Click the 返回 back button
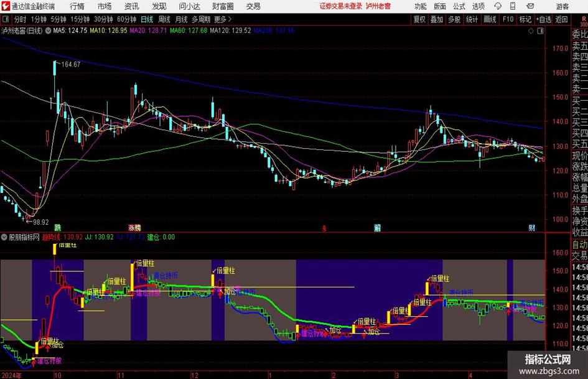 click(561, 19)
